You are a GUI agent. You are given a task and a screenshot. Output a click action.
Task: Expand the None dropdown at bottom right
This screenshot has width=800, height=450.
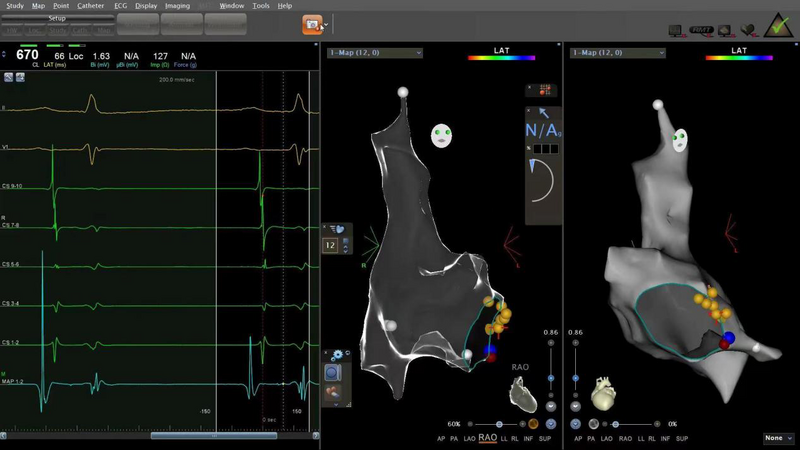pyautogui.click(x=778, y=438)
